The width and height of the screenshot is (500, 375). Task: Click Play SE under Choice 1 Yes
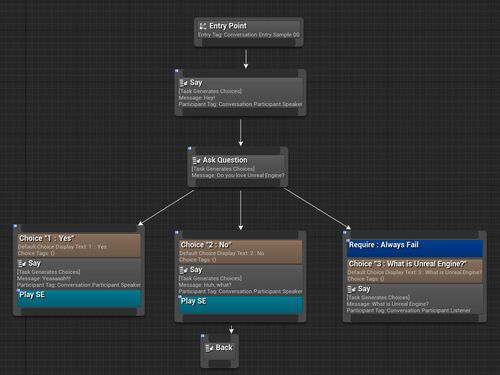(x=79, y=298)
